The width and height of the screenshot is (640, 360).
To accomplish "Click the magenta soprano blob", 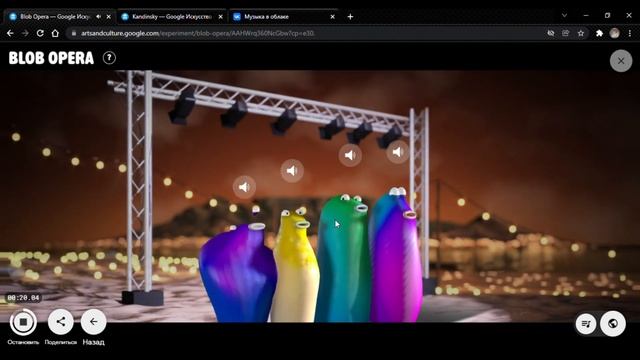I will (395, 261).
